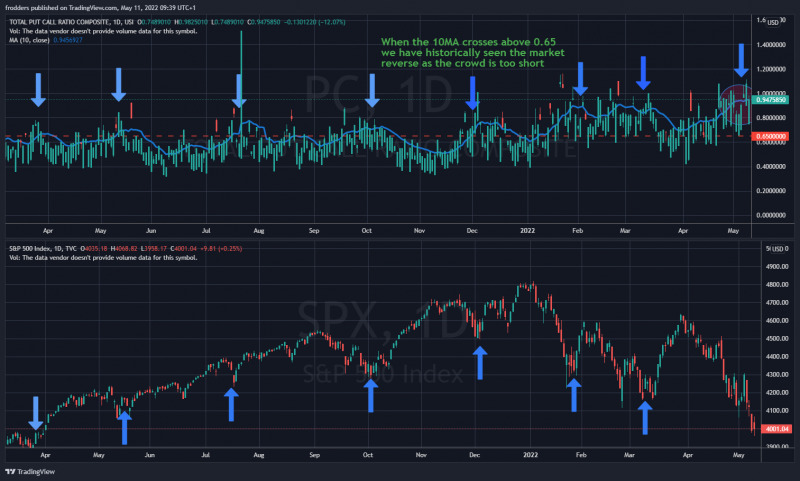This screenshot has height=481, width=800.
Task: Click 'Mar' on the S&P 500 pane time axis
Action: (x=629, y=455)
